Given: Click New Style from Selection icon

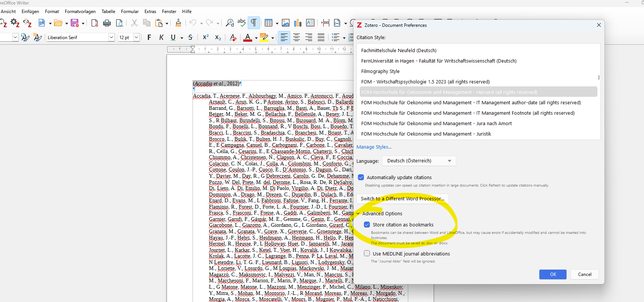Looking at the screenshot, I should click(x=37, y=37).
